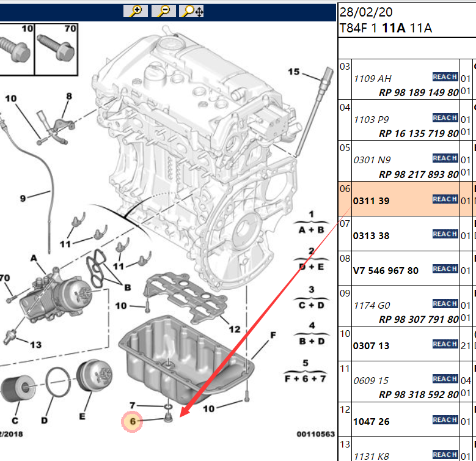
Task: Select callout A oil filter housing
Action: click(34, 259)
